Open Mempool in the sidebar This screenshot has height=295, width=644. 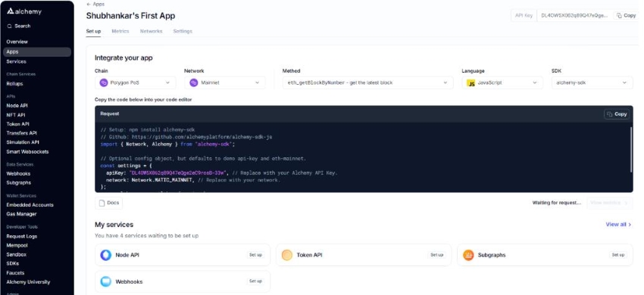17,245
